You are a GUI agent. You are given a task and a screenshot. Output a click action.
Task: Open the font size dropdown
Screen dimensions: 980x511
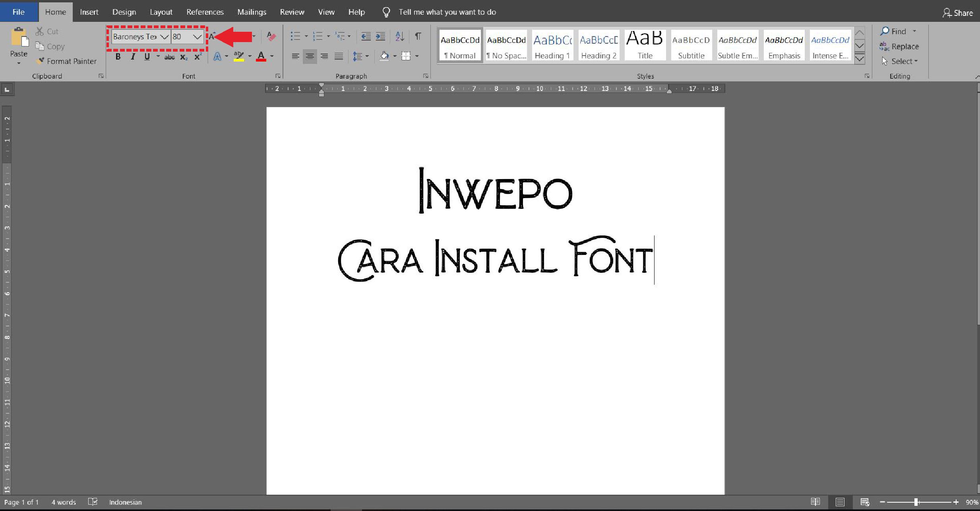197,37
